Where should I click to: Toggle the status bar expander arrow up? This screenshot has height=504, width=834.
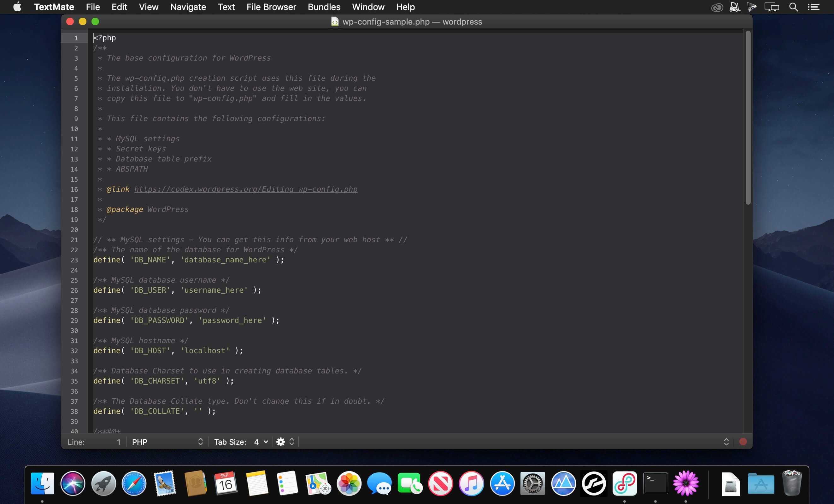(727, 440)
